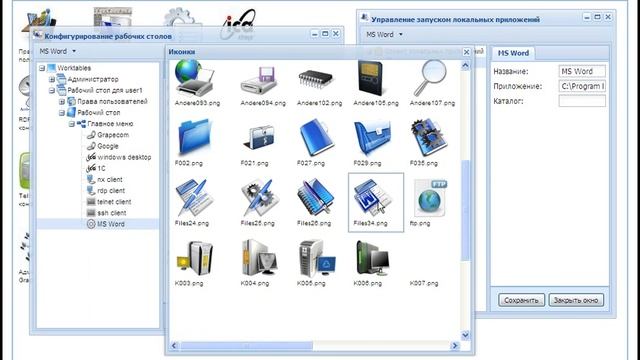The image size is (640, 360).
Task: Collapse the Главное меню tree node
Action: 71,124
